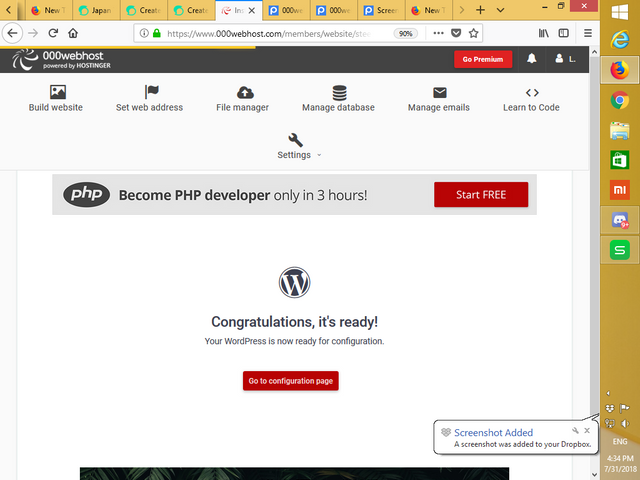Click the green secure padlock icon
Screen dimensions: 640x480
pos(157,33)
